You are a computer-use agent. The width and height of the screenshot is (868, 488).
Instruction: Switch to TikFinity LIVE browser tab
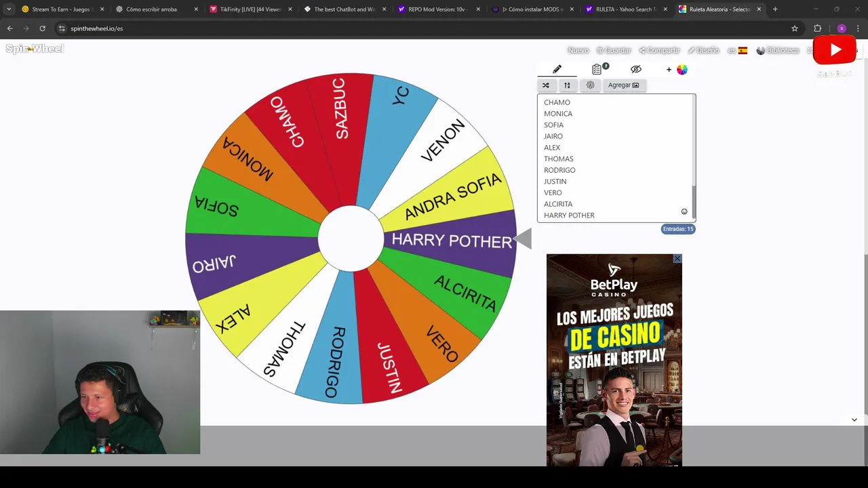250,9
